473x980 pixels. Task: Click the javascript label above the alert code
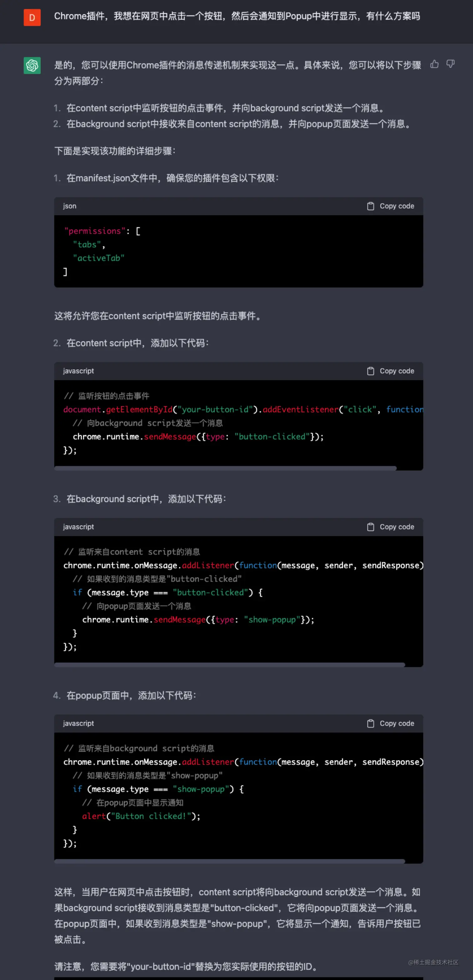click(78, 723)
